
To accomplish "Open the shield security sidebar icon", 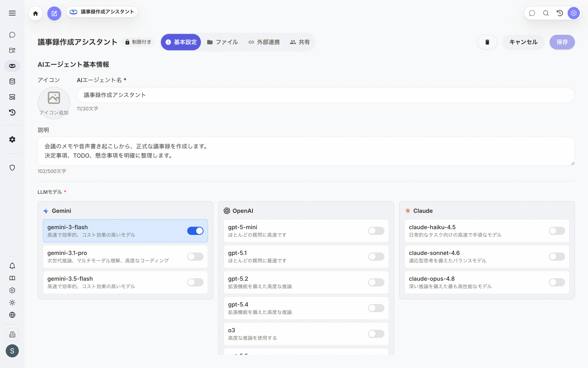I will tap(12, 168).
